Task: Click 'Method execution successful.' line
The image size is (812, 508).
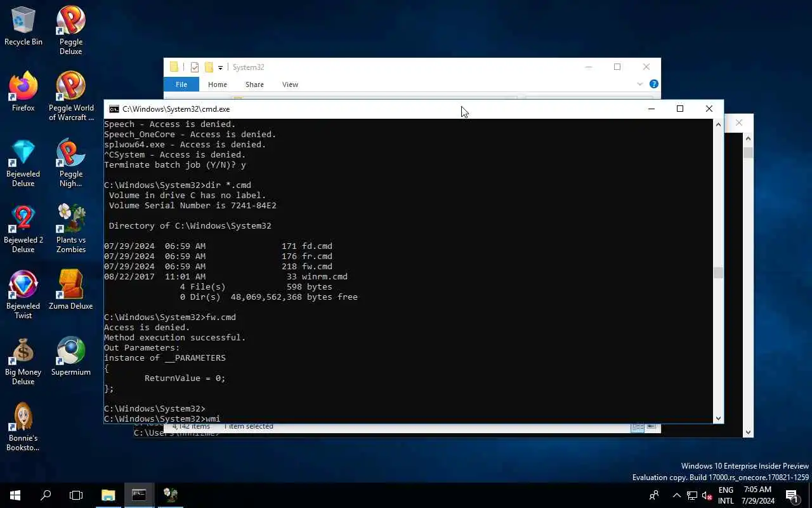Action: click(x=175, y=338)
